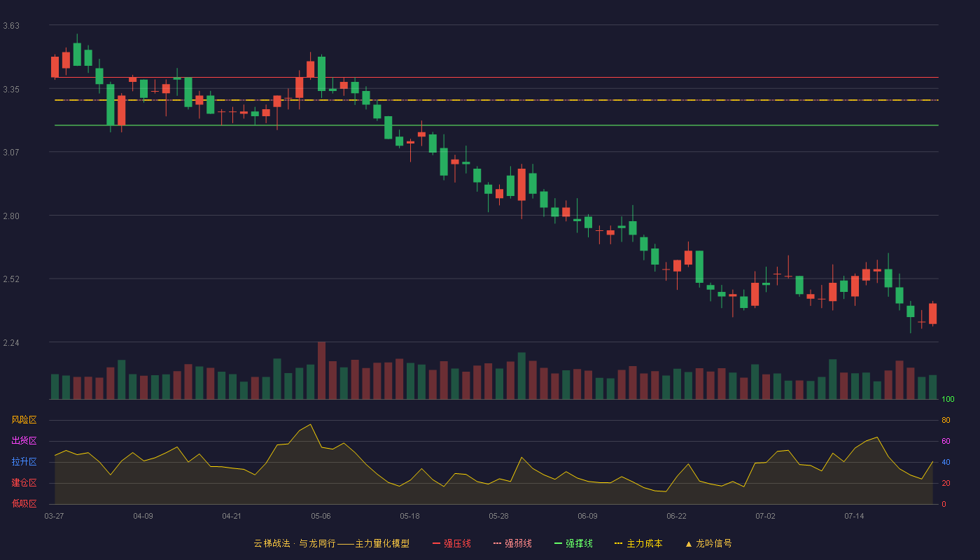980x560 pixels.
Task: Click the 3.63 price axis label
Action: [11, 26]
